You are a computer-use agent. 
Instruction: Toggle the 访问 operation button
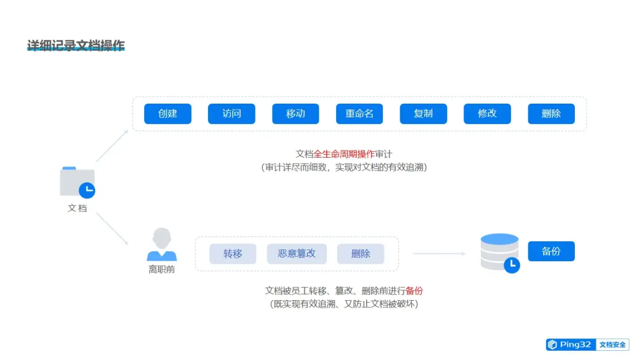click(x=231, y=114)
